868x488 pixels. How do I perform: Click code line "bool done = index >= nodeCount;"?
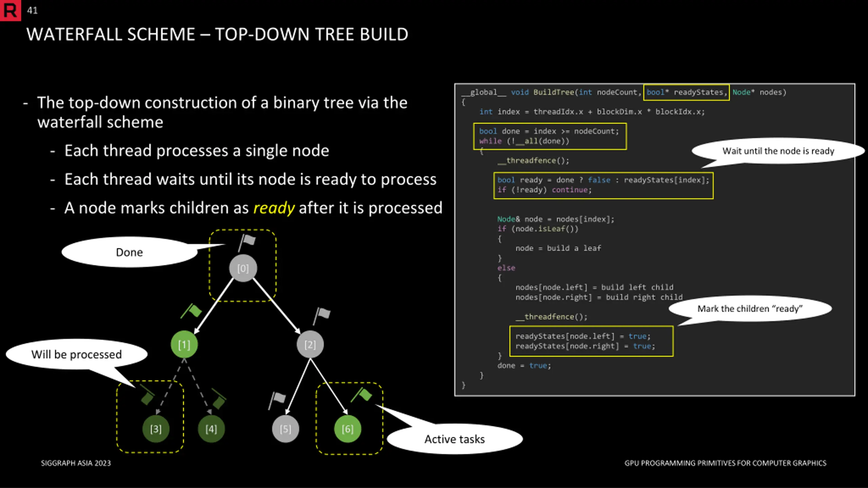(549, 131)
